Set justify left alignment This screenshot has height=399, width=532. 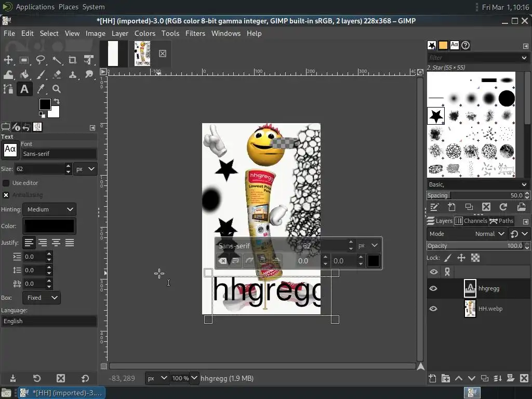(29, 243)
